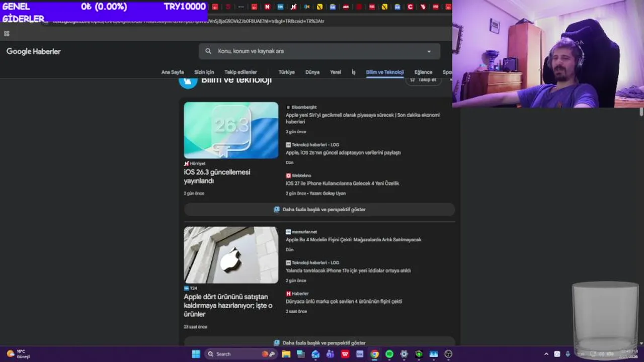Open the Windows Start menu

coord(196,354)
